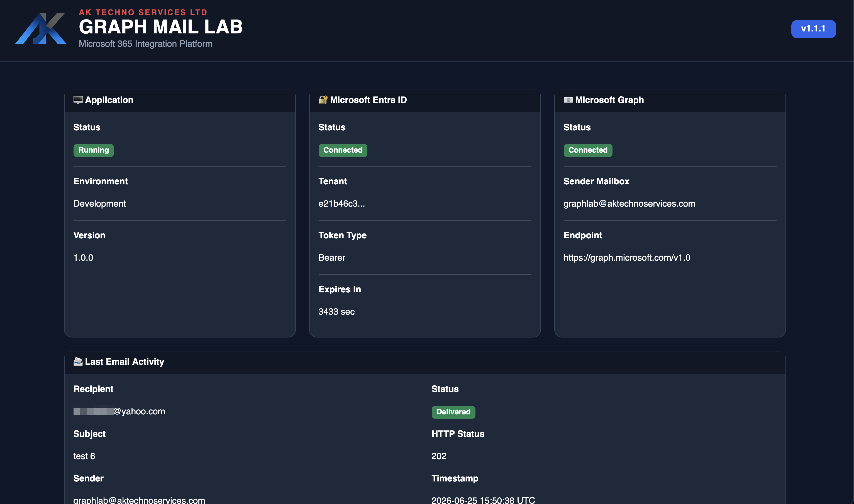
Task: Click the 1.0.0 version value
Action: point(83,258)
